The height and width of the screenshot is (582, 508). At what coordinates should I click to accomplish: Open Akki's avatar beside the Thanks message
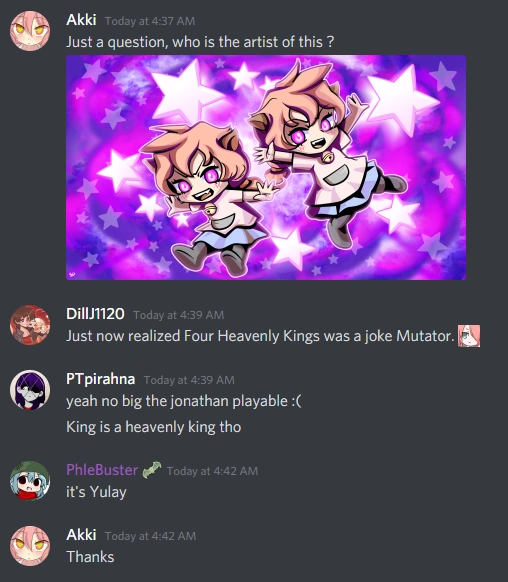tap(30, 546)
